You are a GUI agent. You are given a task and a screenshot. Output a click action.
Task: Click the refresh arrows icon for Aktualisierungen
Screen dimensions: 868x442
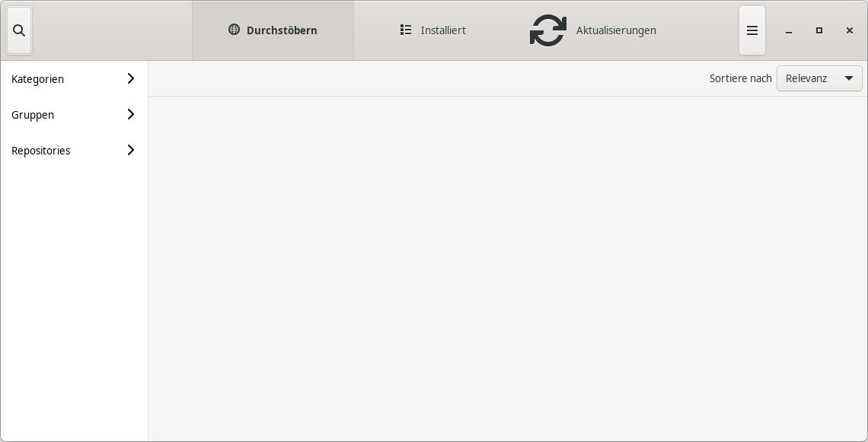coord(548,30)
